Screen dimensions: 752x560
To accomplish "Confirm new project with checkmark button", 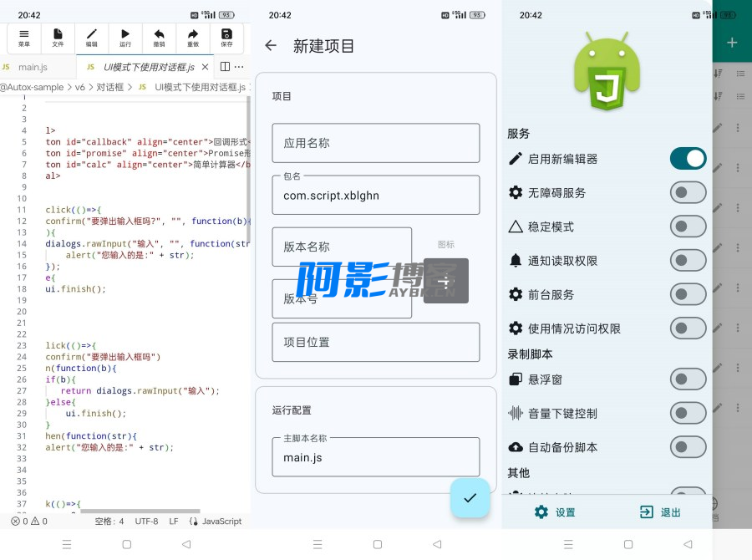I will tap(470, 497).
